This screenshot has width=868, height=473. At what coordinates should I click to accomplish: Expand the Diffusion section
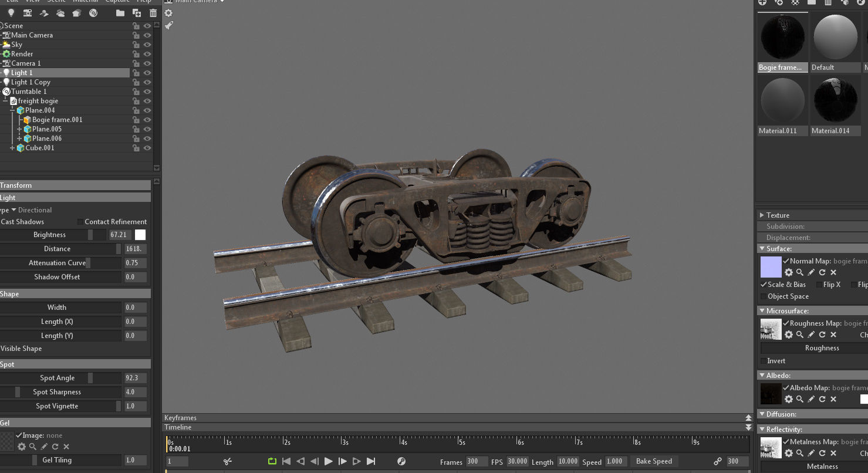pos(762,414)
